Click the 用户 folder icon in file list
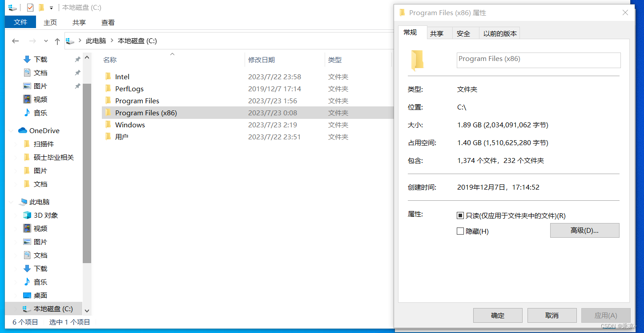The width and height of the screenshot is (644, 333). 108,137
